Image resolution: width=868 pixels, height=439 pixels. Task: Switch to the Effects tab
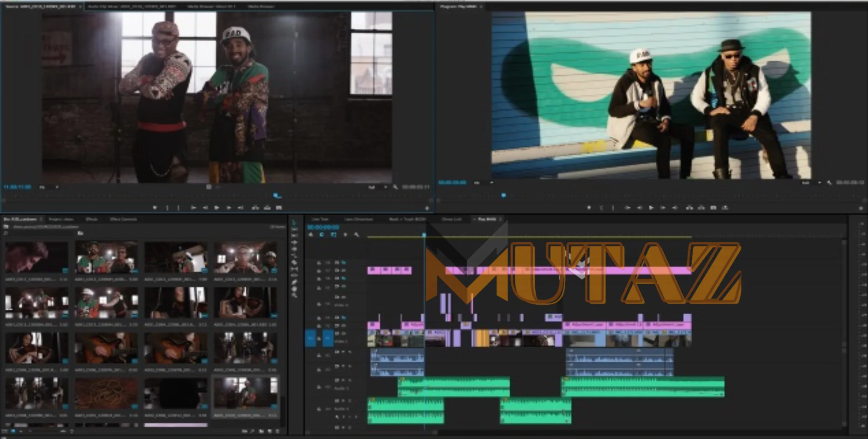(91, 219)
